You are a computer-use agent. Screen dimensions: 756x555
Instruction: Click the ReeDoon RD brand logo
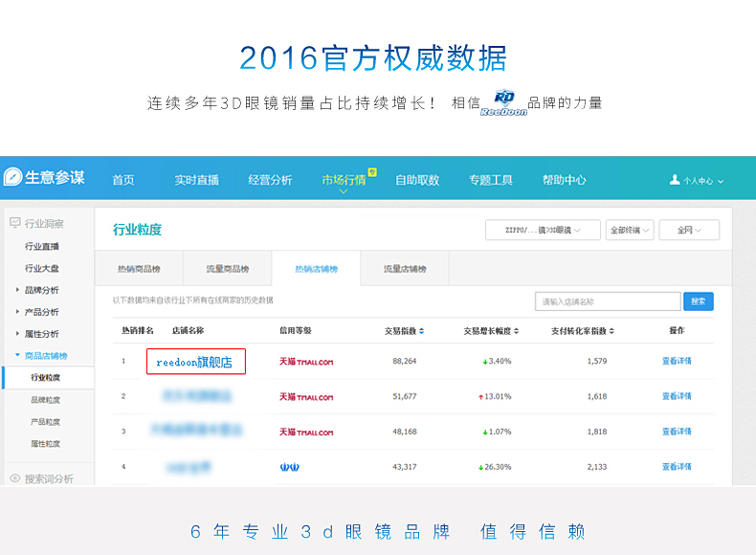[x=503, y=102]
